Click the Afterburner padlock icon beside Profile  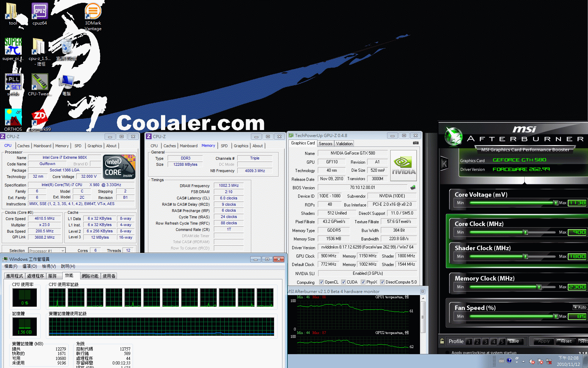442,341
